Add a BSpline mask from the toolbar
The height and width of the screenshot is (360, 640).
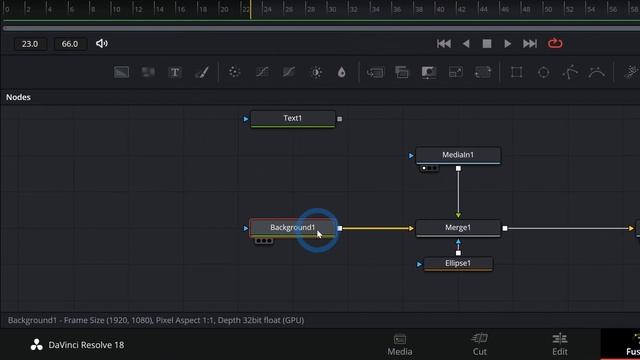[x=597, y=72]
